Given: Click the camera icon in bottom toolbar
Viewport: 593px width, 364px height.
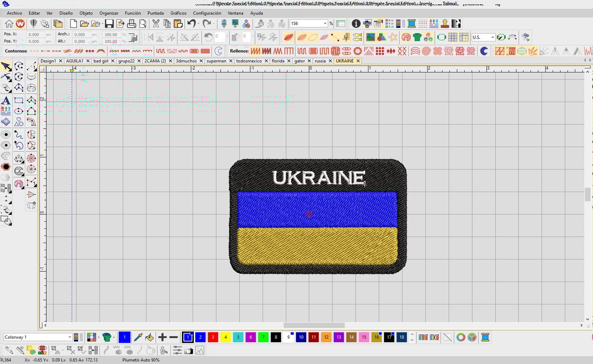Looking at the screenshot, I should 189,351.
